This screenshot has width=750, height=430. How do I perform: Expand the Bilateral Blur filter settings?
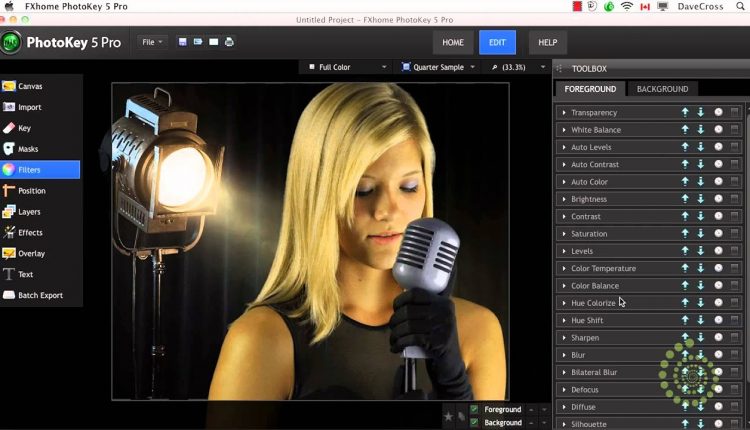point(564,372)
